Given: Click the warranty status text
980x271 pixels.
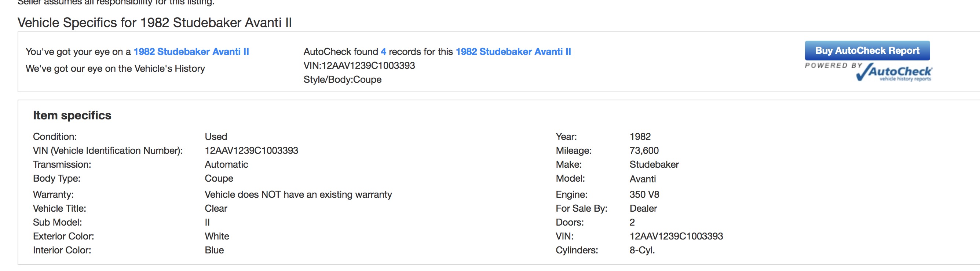Looking at the screenshot, I should click(x=298, y=194).
